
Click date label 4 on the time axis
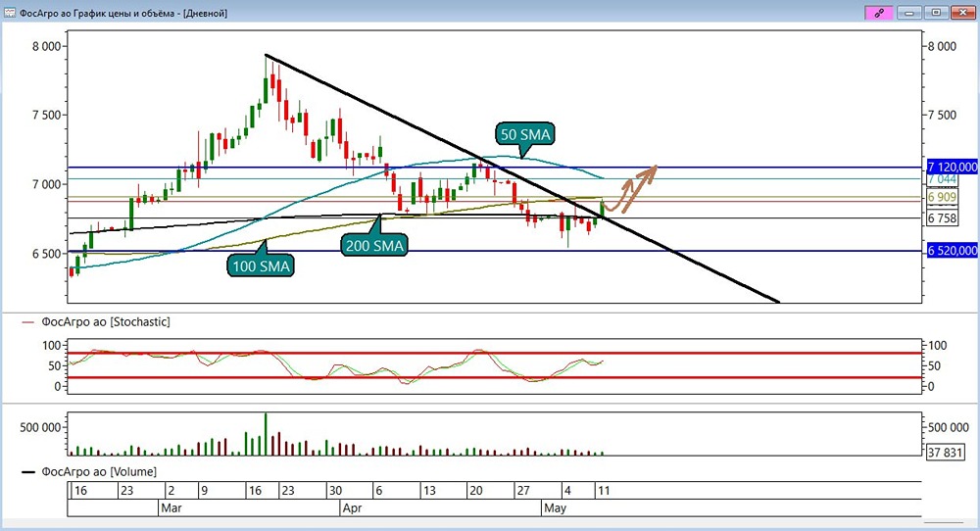click(567, 491)
